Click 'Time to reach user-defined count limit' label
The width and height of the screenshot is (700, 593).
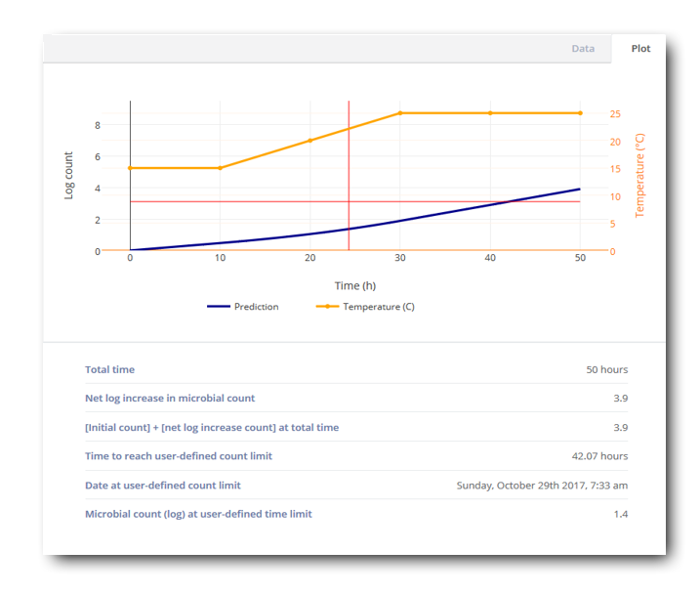click(x=179, y=456)
